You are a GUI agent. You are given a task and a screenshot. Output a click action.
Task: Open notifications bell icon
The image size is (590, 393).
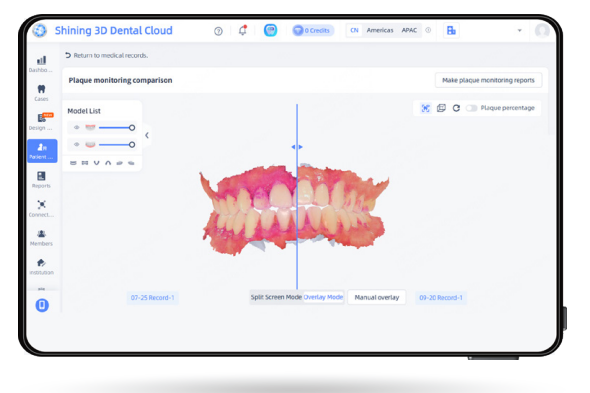pyautogui.click(x=243, y=30)
